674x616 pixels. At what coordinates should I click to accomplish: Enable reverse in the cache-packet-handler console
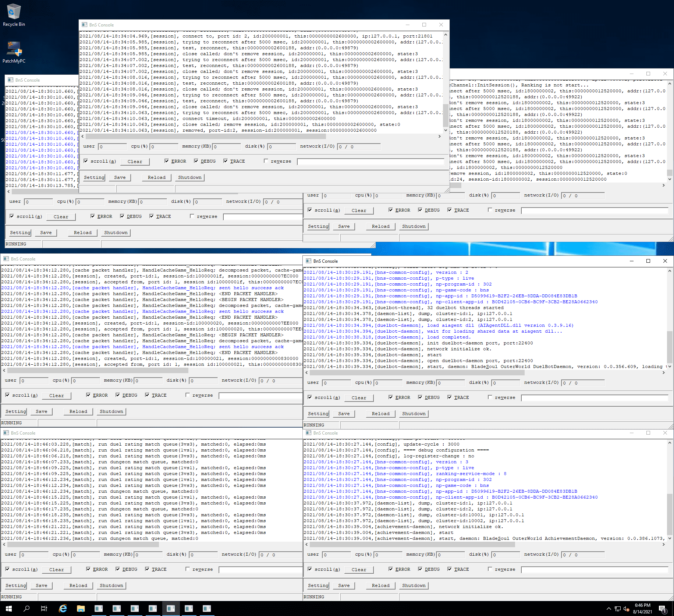pos(188,395)
